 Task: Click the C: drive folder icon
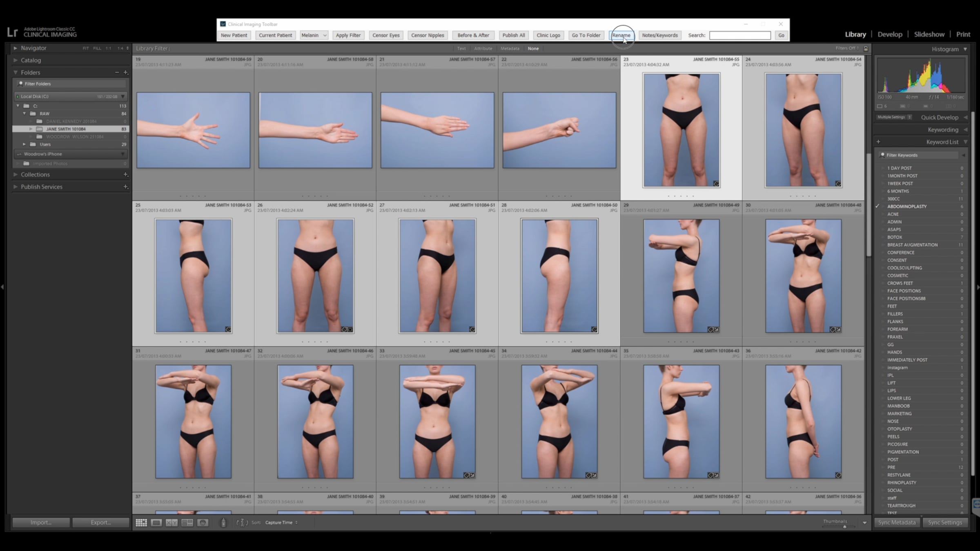pos(27,106)
